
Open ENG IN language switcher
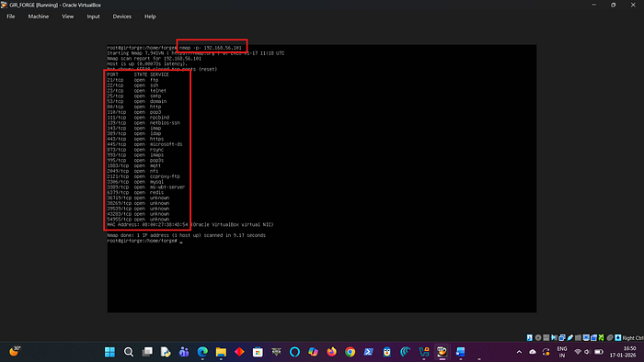[562, 352]
